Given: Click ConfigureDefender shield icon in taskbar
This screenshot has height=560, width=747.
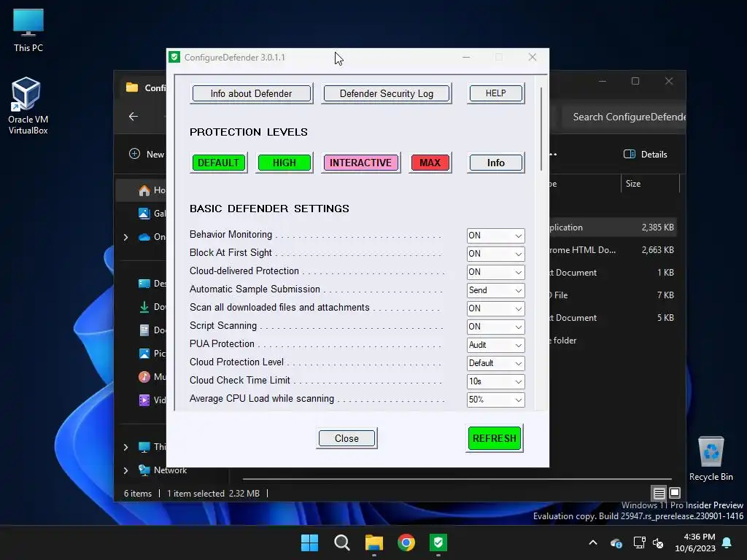Looking at the screenshot, I should 438,542.
